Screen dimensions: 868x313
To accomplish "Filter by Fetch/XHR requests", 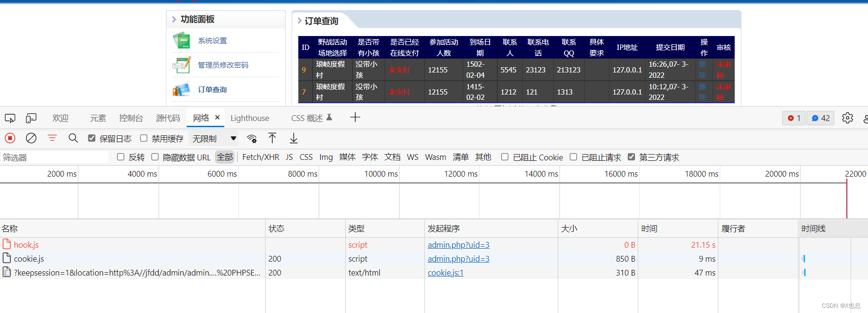I will tap(260, 157).
